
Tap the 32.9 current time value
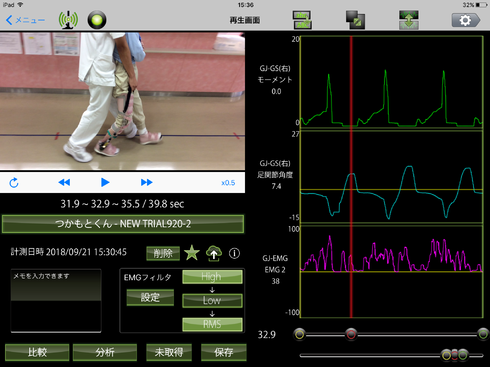click(267, 334)
